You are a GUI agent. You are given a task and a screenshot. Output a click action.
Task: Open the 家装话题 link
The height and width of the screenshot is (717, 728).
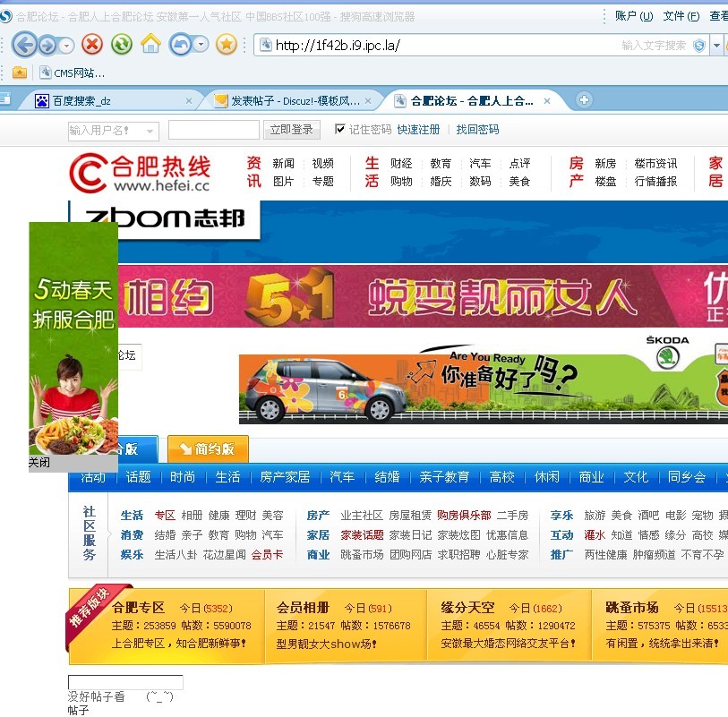[362, 535]
